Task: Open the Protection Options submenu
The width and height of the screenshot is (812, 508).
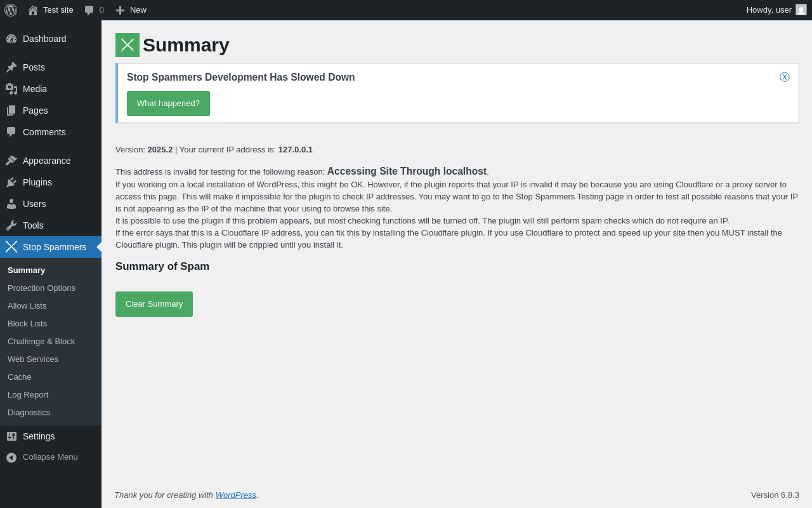Action: pos(41,288)
